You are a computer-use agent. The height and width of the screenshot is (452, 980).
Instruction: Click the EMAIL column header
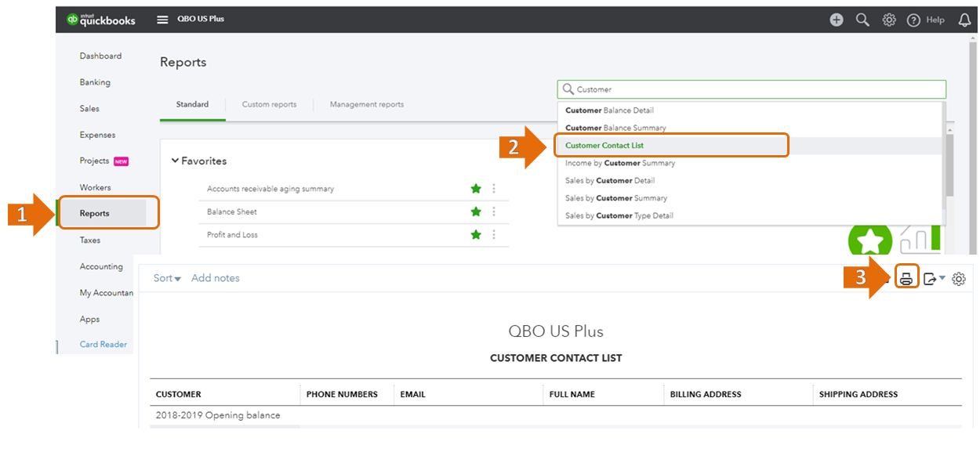click(412, 394)
